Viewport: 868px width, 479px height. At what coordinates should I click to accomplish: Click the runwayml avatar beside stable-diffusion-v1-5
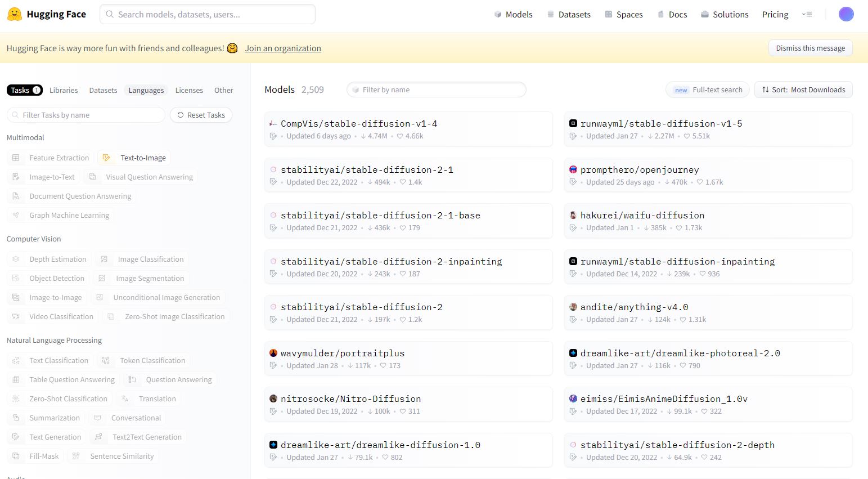pyautogui.click(x=573, y=123)
